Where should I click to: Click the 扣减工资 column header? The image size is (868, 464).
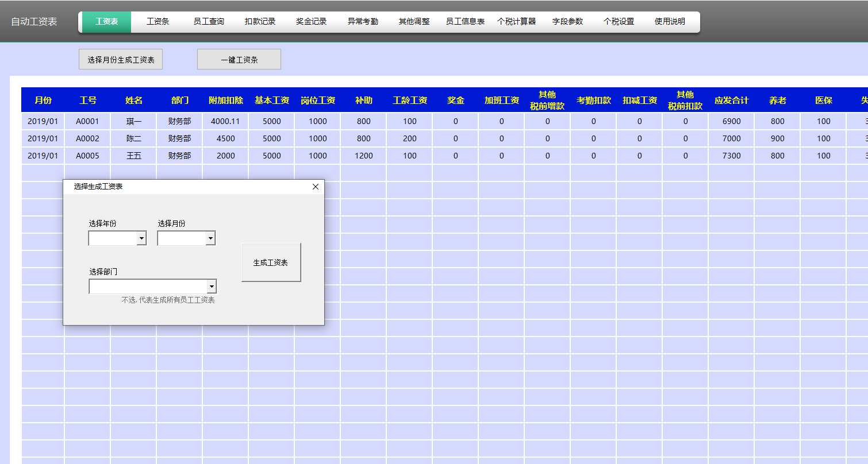[639, 100]
